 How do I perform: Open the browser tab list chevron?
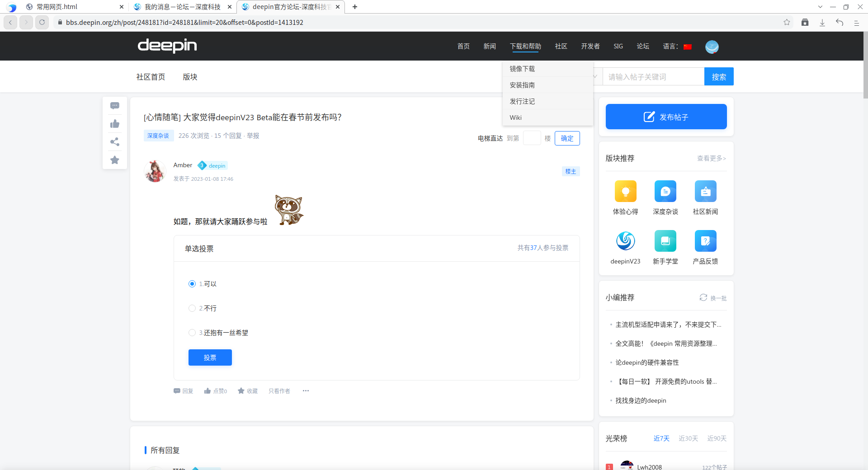pos(820,7)
